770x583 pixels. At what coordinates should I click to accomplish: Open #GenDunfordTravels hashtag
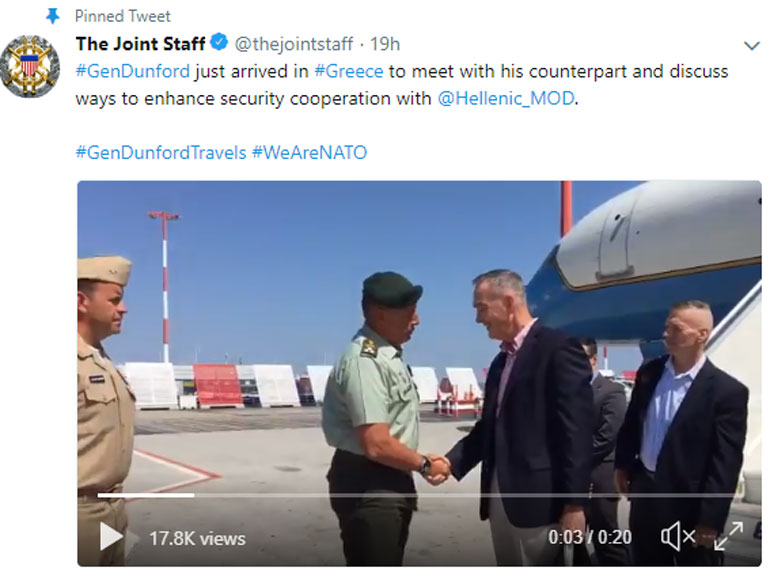(161, 153)
